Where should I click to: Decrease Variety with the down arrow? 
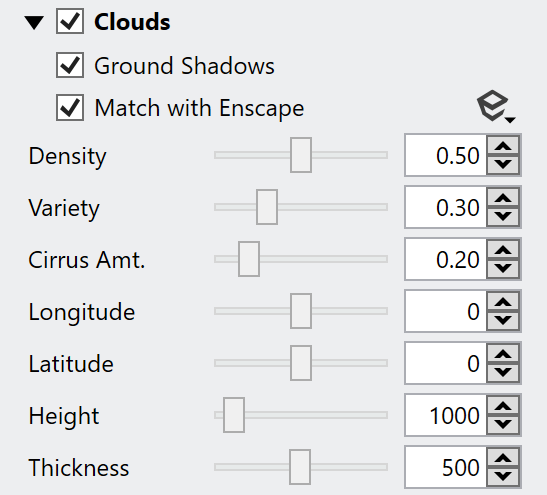point(503,216)
